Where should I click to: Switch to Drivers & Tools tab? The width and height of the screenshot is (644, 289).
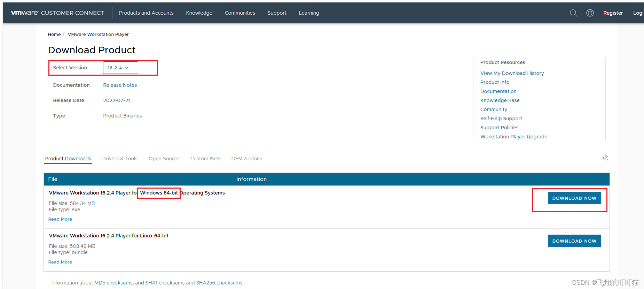[120, 159]
